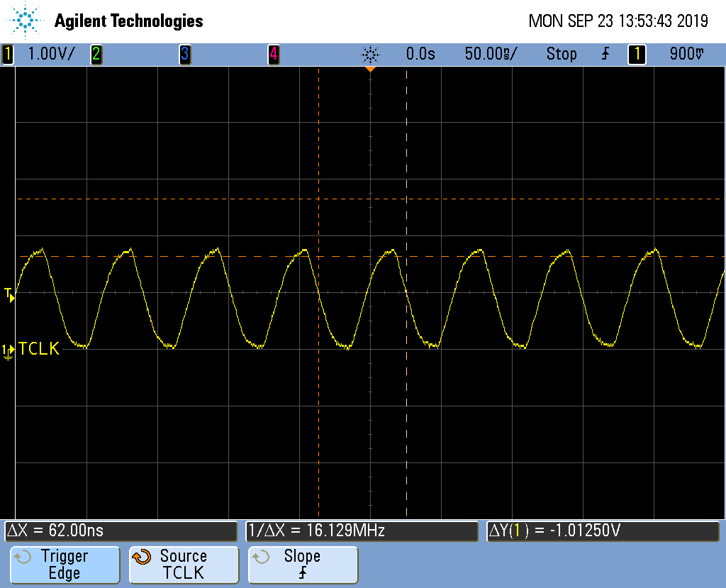Click the channel 1 ground reference marker
Screen dimensions: 726x588
[8, 350]
